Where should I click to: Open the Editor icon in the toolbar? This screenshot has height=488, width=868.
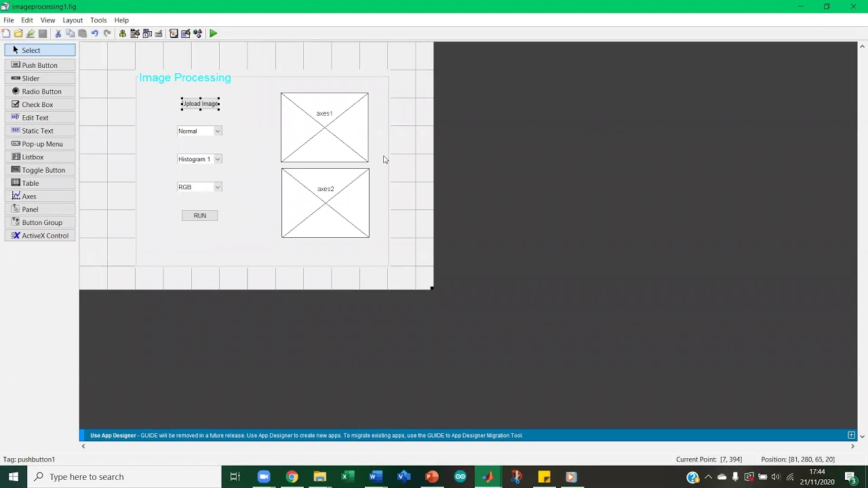coord(174,33)
